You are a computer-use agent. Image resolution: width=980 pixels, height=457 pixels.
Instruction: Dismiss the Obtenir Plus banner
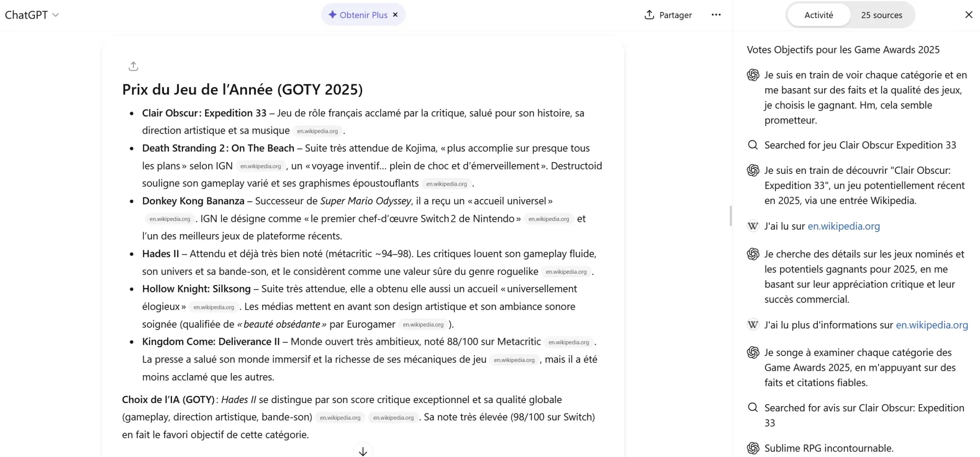coord(395,15)
